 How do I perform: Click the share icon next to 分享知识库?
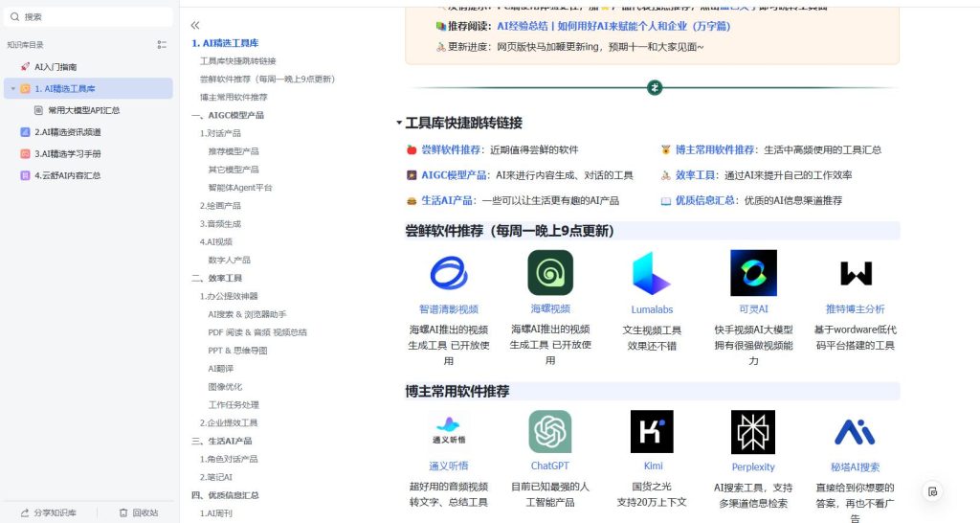tap(25, 512)
